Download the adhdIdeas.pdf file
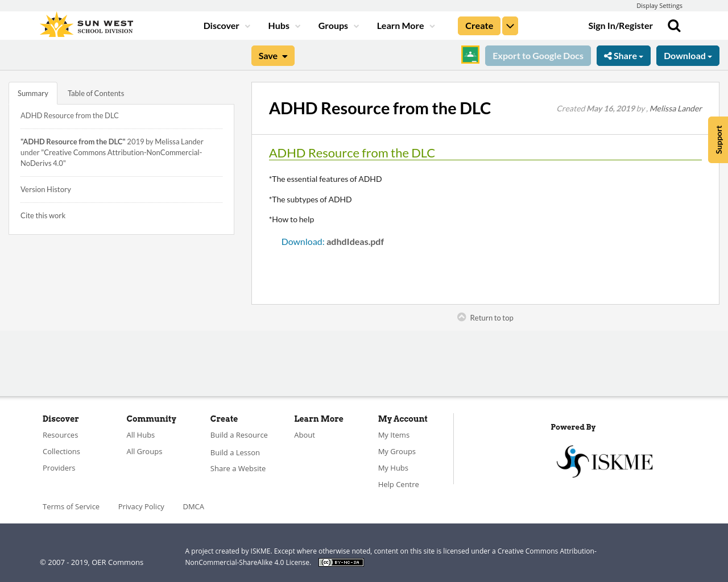This screenshot has height=582, width=728. (303, 240)
